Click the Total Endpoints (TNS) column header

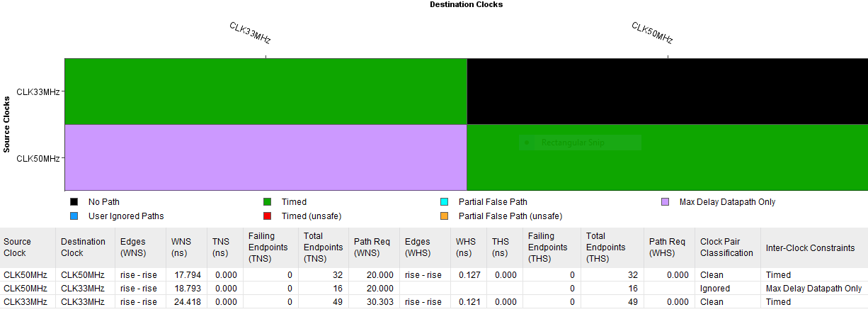point(324,247)
